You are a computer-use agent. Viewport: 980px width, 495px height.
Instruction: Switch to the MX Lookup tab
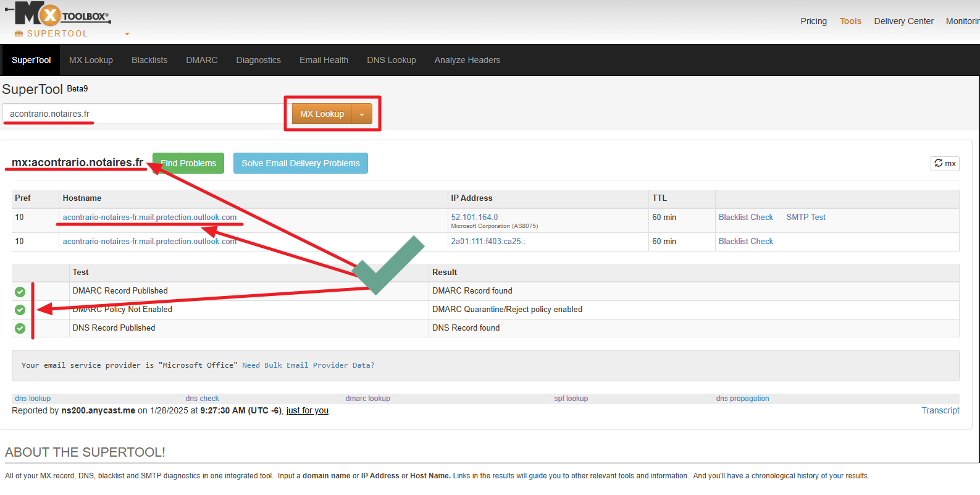[91, 60]
